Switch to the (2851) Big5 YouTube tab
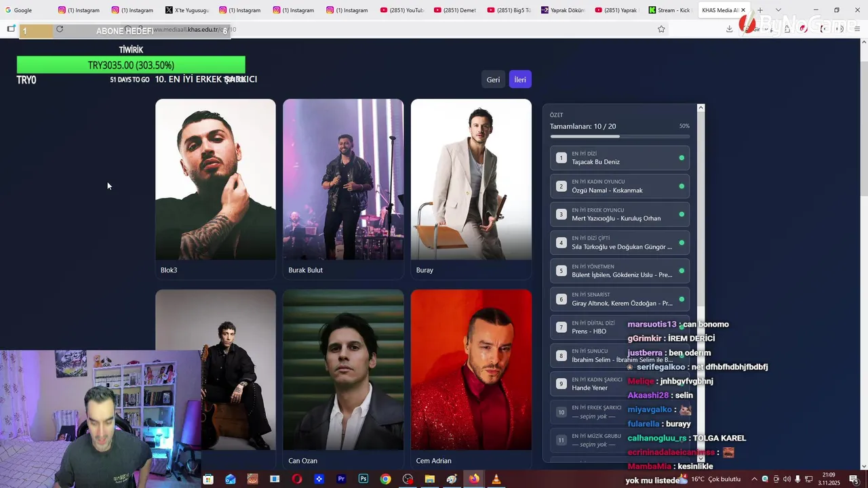868x488 pixels. coord(509,10)
